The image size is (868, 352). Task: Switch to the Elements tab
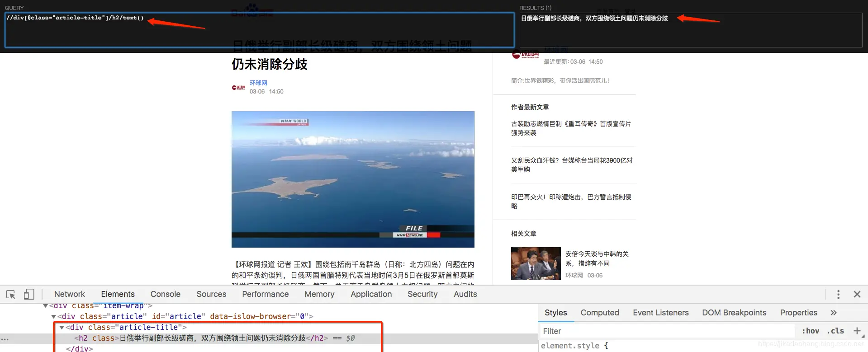point(118,294)
